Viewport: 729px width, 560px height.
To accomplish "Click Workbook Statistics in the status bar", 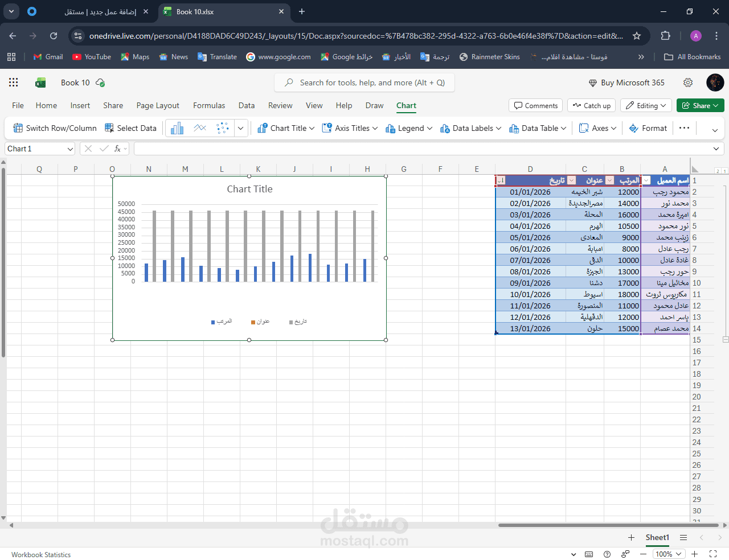I will (41, 554).
